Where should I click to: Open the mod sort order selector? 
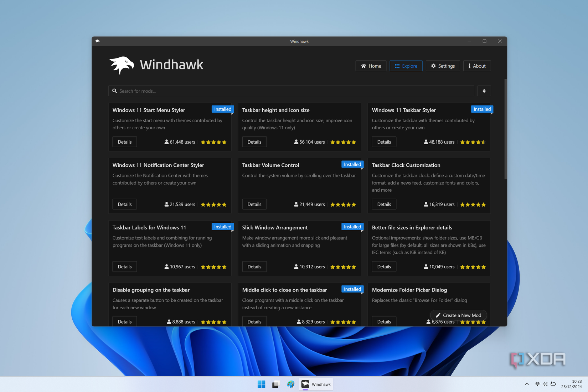pos(484,91)
